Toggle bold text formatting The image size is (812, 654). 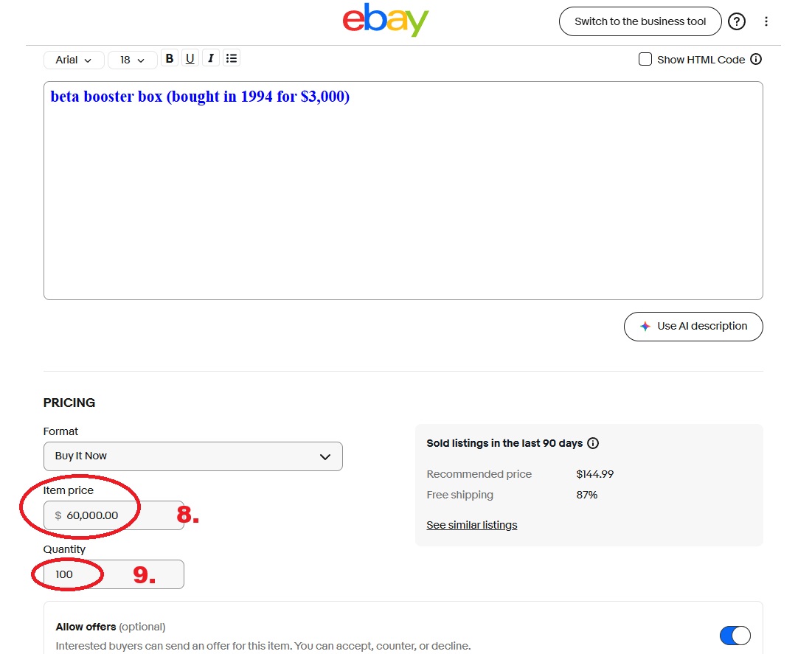point(170,58)
